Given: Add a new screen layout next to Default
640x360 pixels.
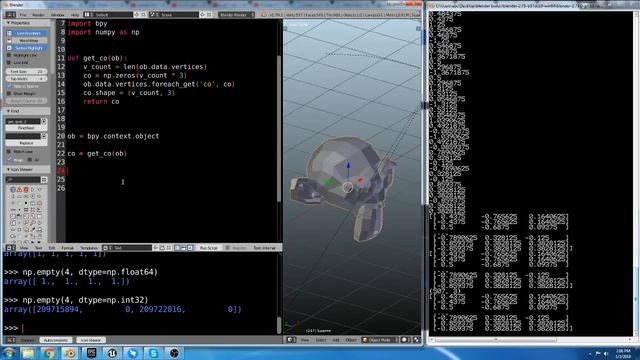Looking at the screenshot, I should tap(137, 15).
